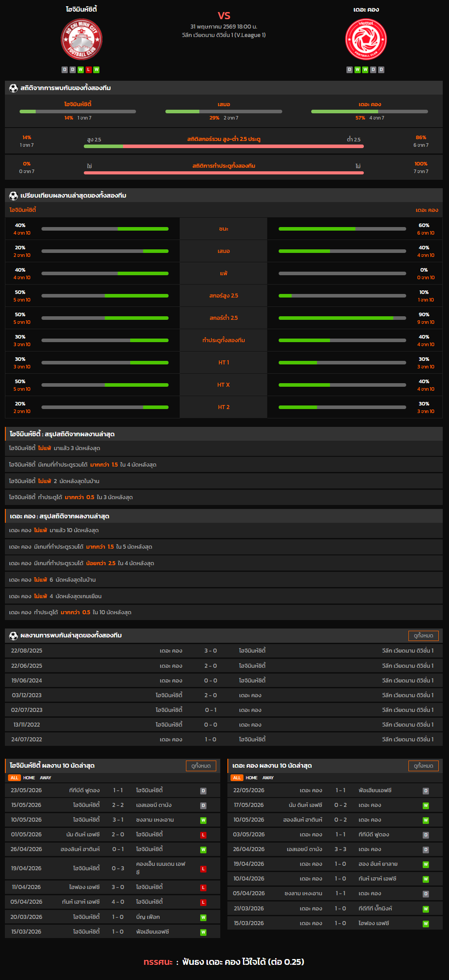Click D result badge for 05/04/2026 1-1 match
This screenshot has width=449, height=980.
[x=426, y=894]
